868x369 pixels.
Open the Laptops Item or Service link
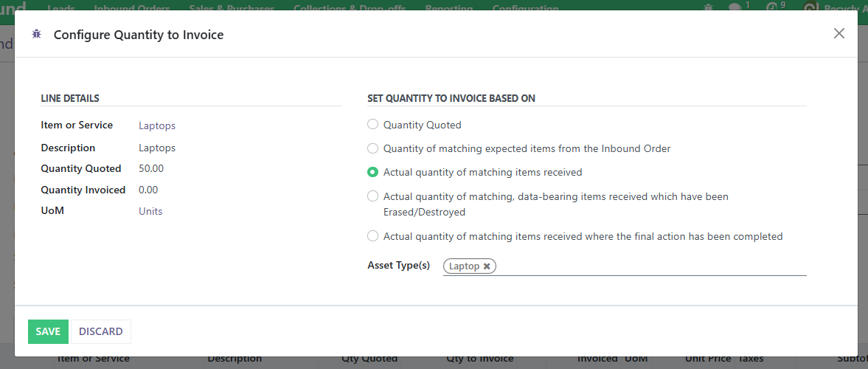157,125
